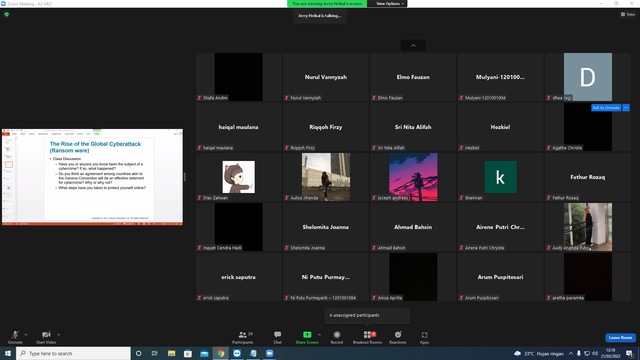The width and height of the screenshot is (640, 360).
Task: Click Arum Puspitosari's participant name
Action: tap(500, 277)
